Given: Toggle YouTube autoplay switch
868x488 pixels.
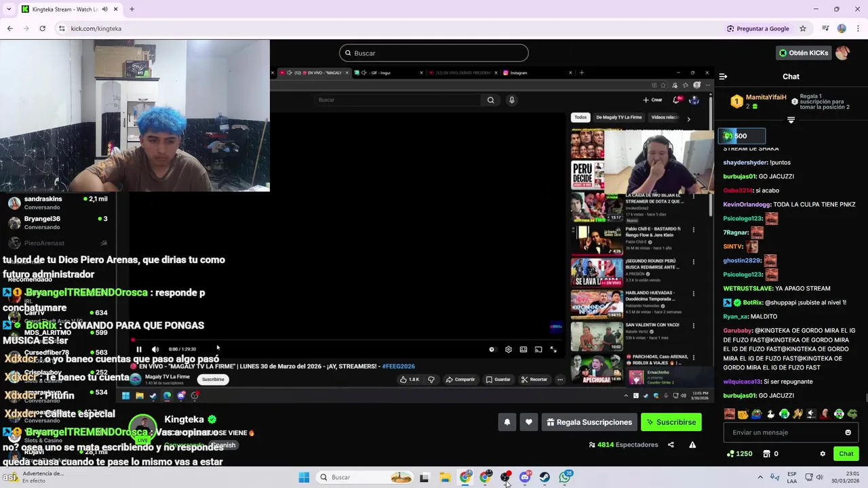Looking at the screenshot, I should point(492,349).
